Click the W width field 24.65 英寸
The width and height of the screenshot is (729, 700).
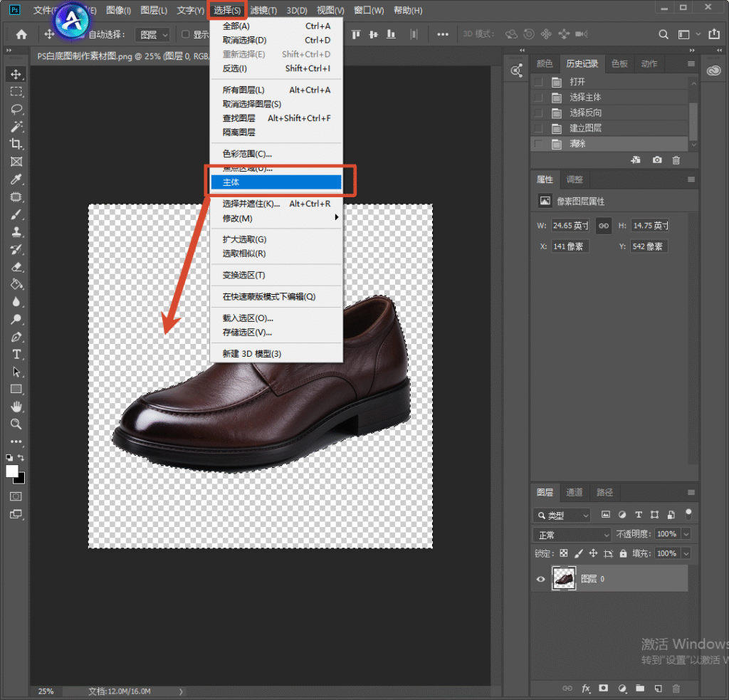[570, 226]
